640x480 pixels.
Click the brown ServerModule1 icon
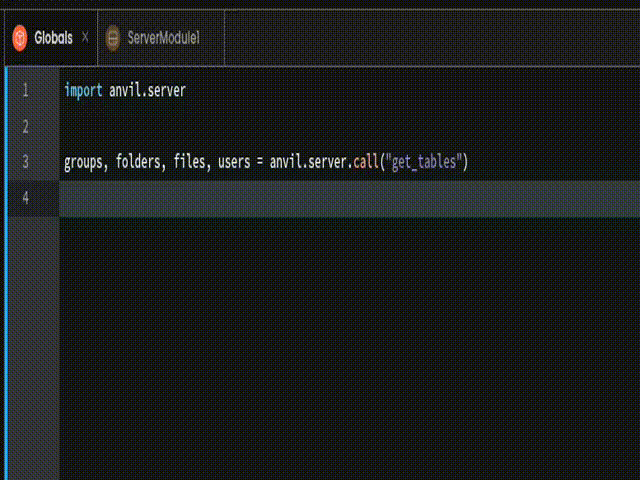pyautogui.click(x=113, y=38)
